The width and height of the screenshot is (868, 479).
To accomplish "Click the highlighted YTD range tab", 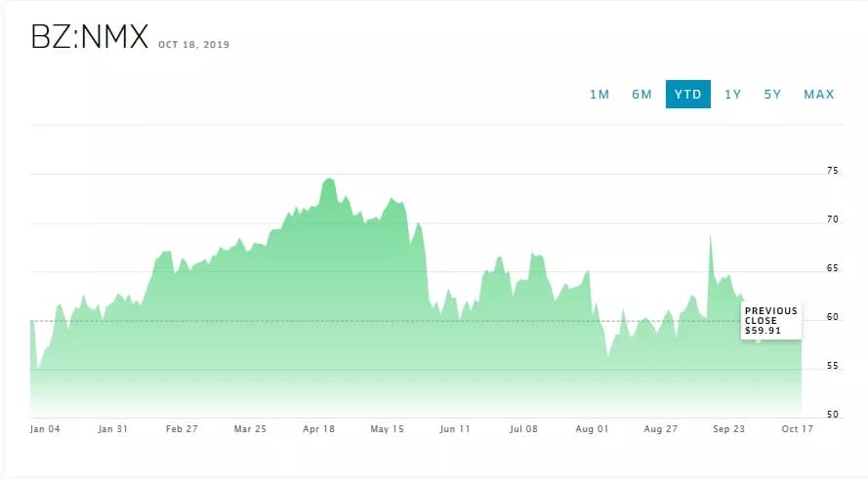I will [688, 95].
